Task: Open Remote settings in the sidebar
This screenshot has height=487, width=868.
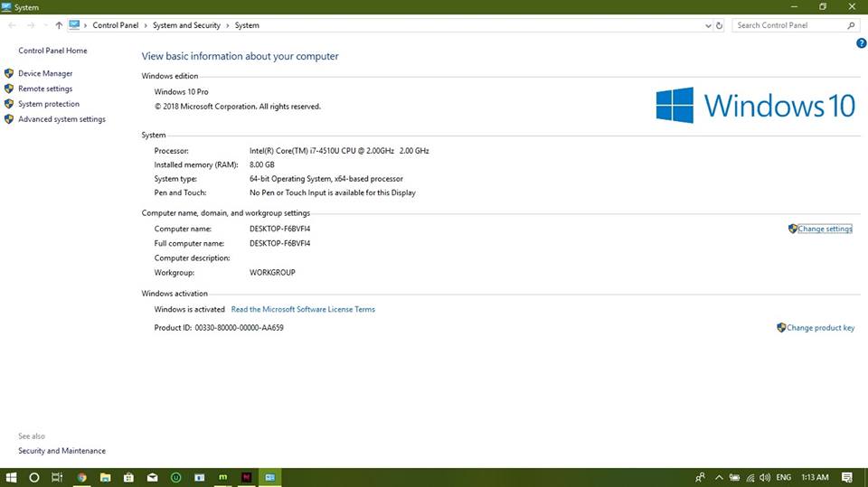Action: [45, 89]
